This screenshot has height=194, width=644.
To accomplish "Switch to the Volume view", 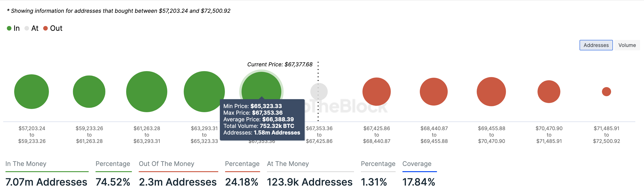I will click(627, 45).
